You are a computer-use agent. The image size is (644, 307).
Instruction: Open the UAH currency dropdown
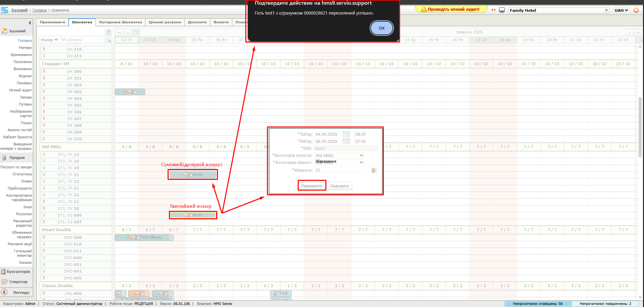[621, 10]
